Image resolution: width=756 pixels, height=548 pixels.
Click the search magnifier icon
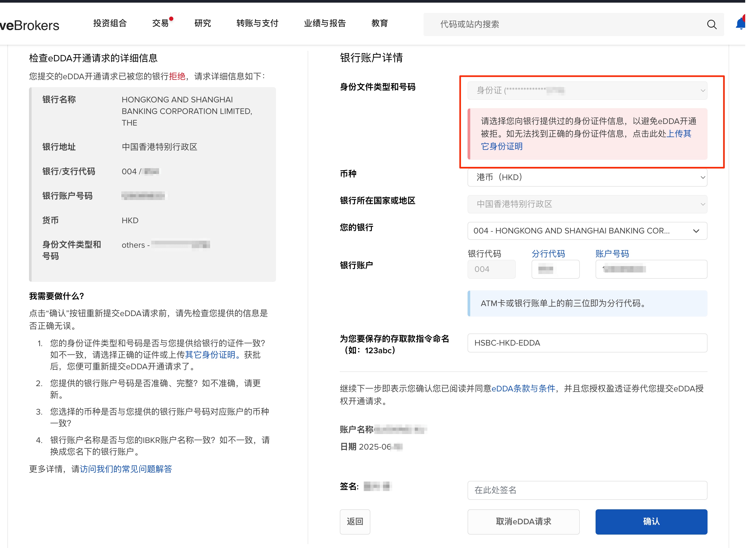click(x=711, y=24)
